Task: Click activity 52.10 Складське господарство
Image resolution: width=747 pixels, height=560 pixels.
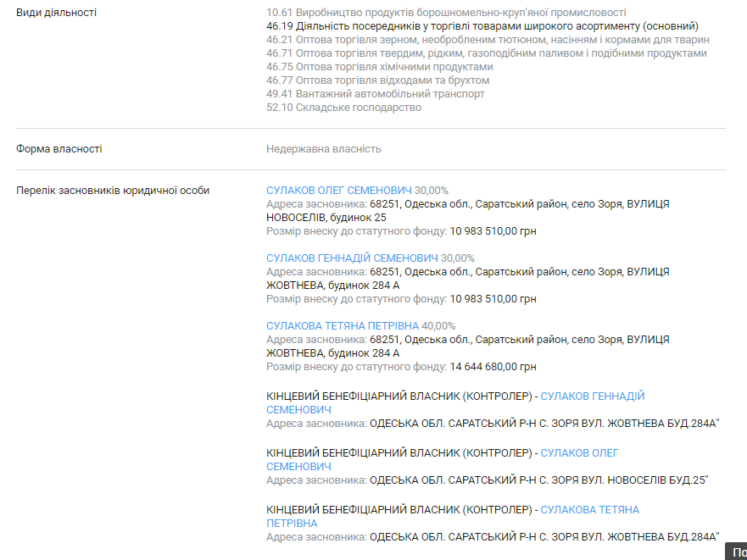Action: 343,108
